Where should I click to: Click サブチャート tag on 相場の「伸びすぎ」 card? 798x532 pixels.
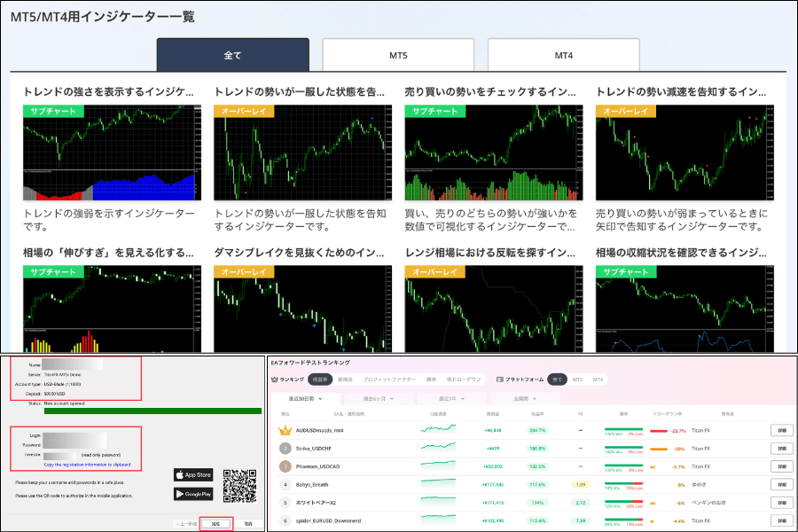(53, 272)
